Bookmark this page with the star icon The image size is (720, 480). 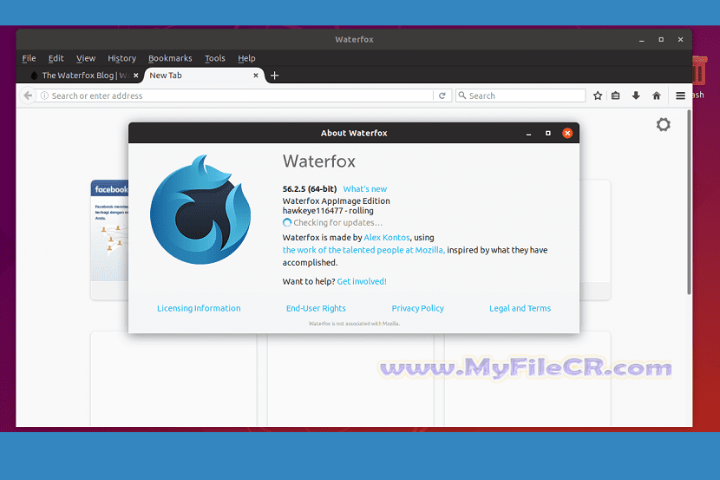tap(597, 96)
